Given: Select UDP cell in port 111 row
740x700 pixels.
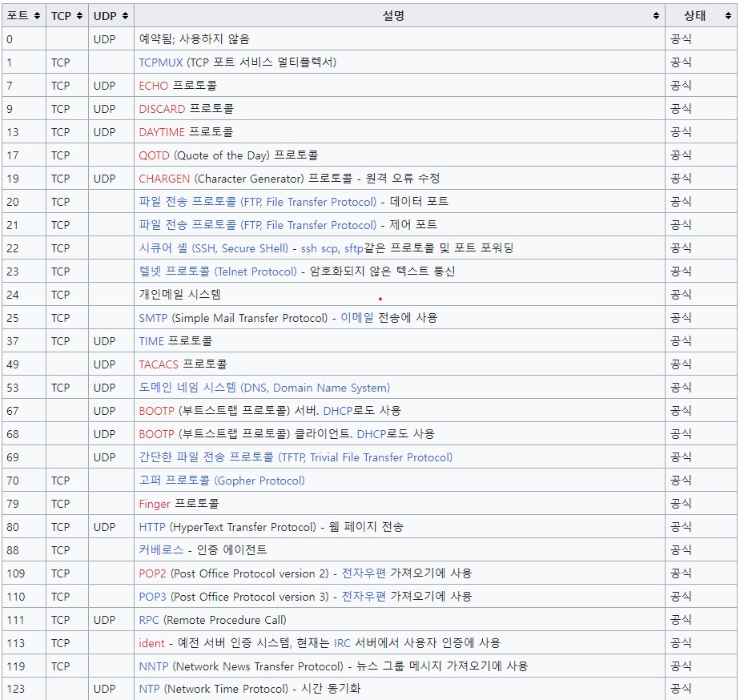Looking at the screenshot, I should tap(111, 620).
